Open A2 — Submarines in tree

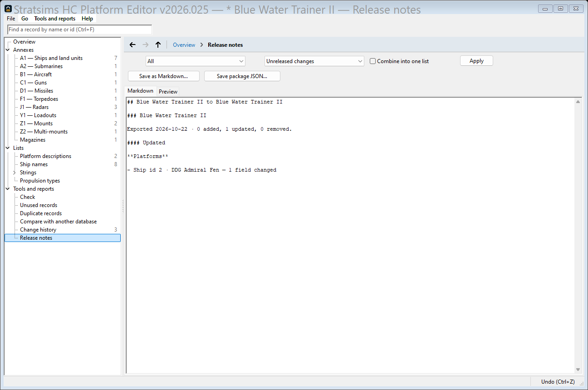point(41,66)
